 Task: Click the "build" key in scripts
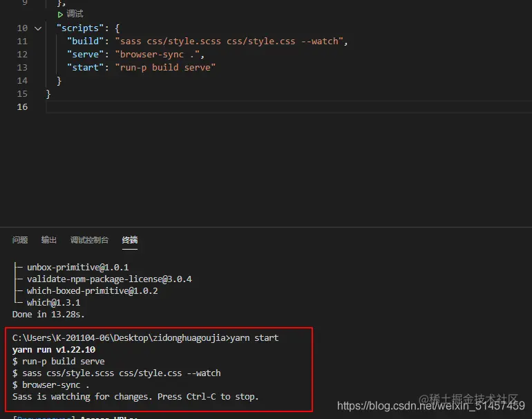click(85, 41)
